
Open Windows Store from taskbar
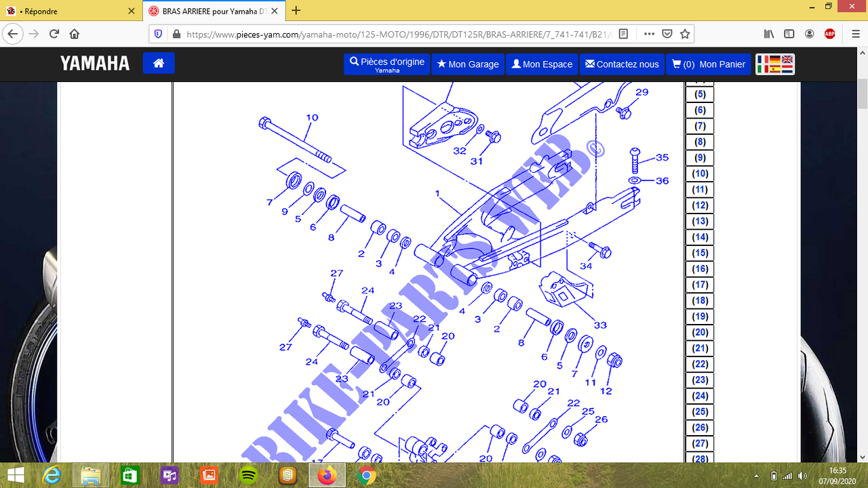point(130,476)
